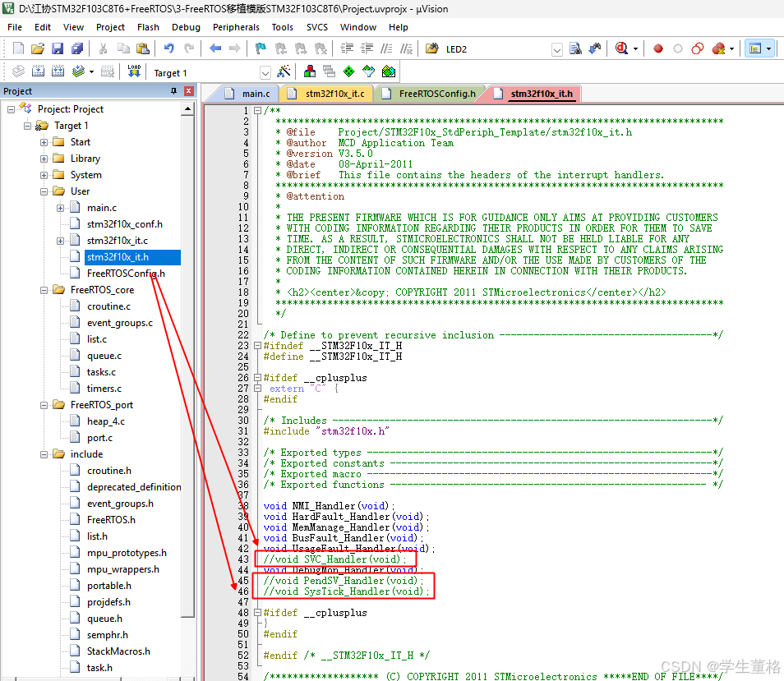This screenshot has height=681, width=784.
Task: Click the Translate icon in build toolbar
Action: [x=19, y=71]
